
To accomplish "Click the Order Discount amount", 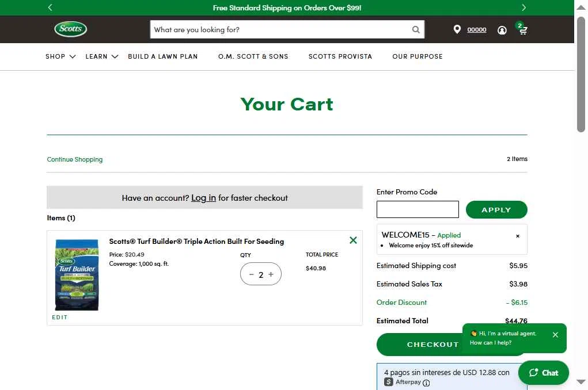I will (x=517, y=303).
